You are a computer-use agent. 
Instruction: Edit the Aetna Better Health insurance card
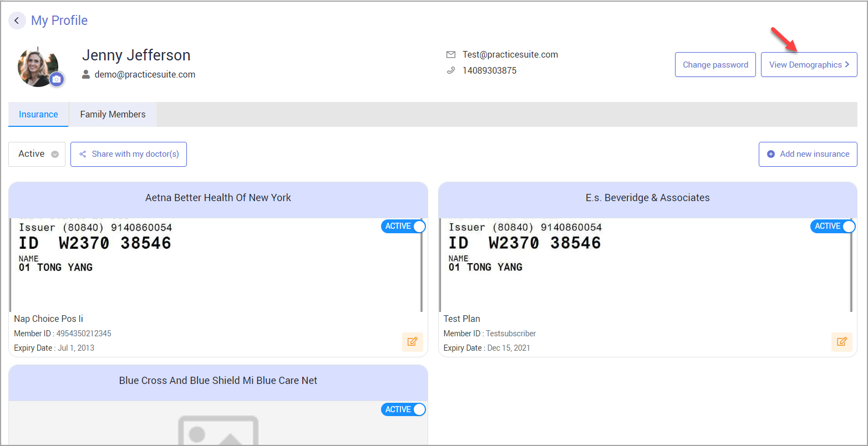(x=412, y=342)
